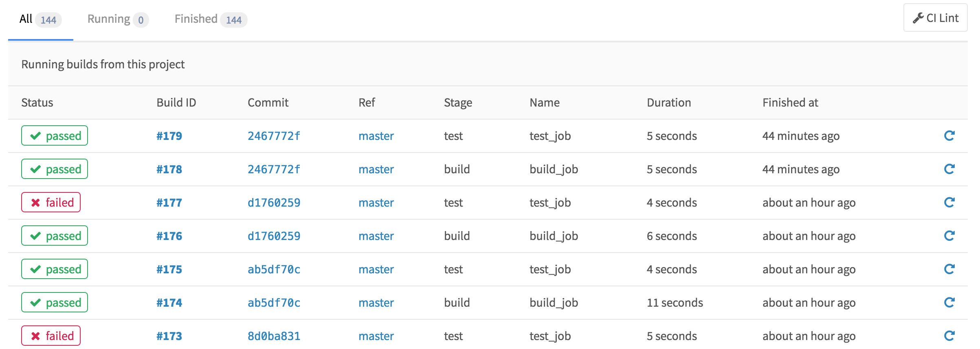Switch to the Running builds tab
Screen dimensions: 980x349
pyautogui.click(x=118, y=19)
